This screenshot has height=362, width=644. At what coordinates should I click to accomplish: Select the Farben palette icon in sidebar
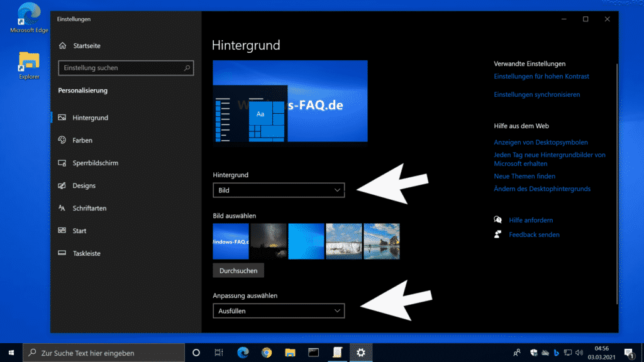coord(62,140)
